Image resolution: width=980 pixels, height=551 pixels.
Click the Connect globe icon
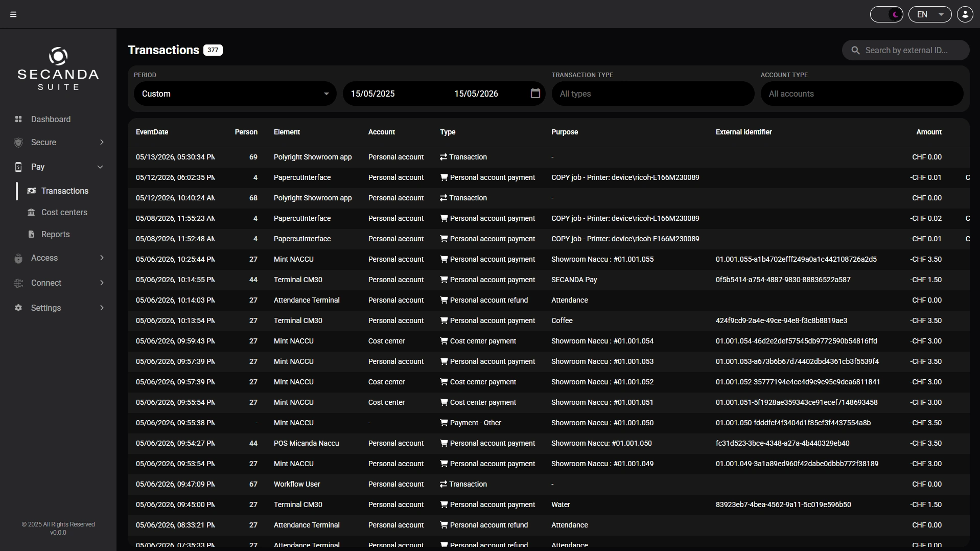tap(18, 283)
